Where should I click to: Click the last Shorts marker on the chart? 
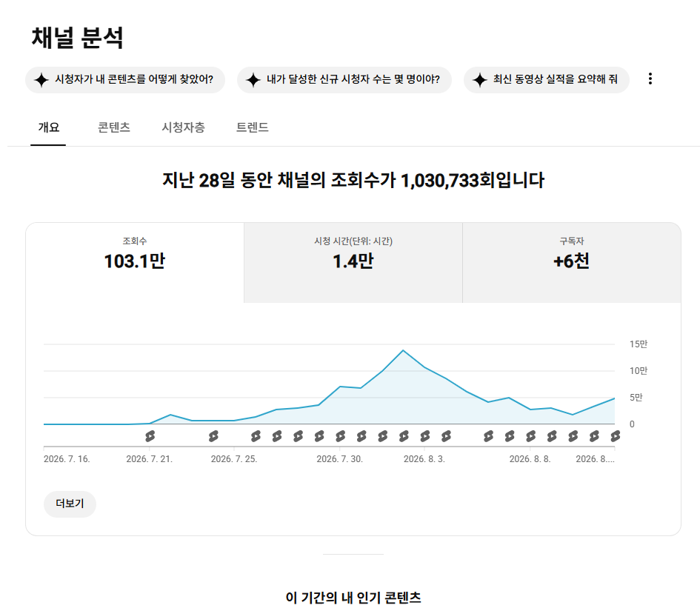pyautogui.click(x=615, y=436)
